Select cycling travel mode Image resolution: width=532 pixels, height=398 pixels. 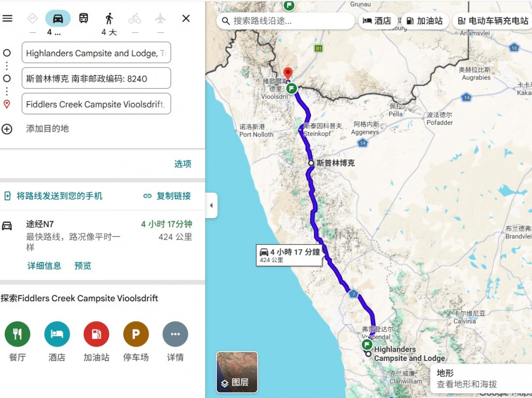135,19
